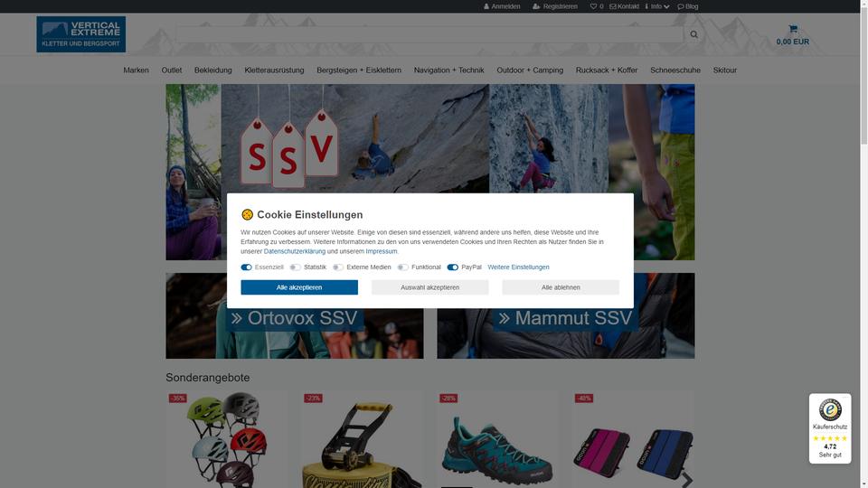The image size is (868, 488).
Task: Click Alle akzeptieren button
Action: pos(299,287)
